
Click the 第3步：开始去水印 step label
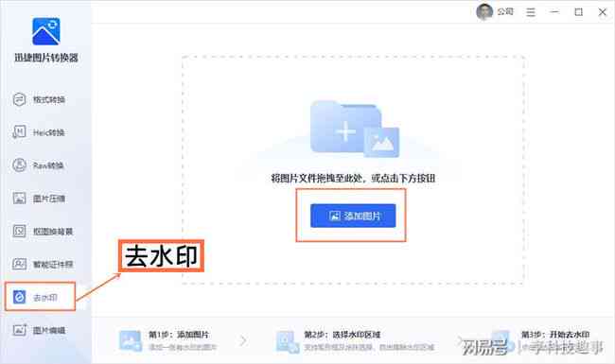pyautogui.click(x=555, y=335)
